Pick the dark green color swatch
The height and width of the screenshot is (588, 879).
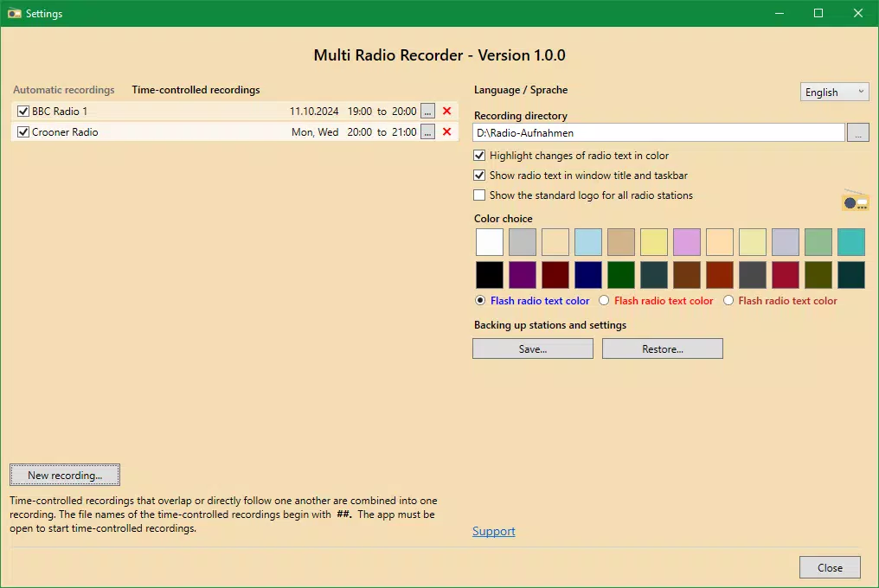click(621, 275)
